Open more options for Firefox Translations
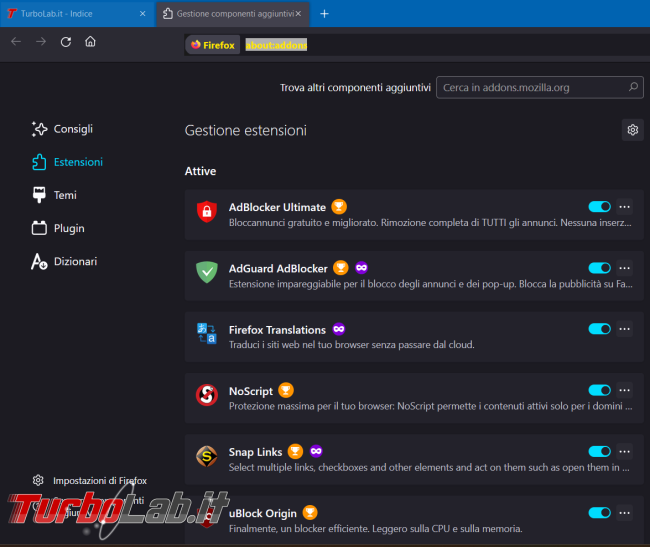 click(x=625, y=329)
